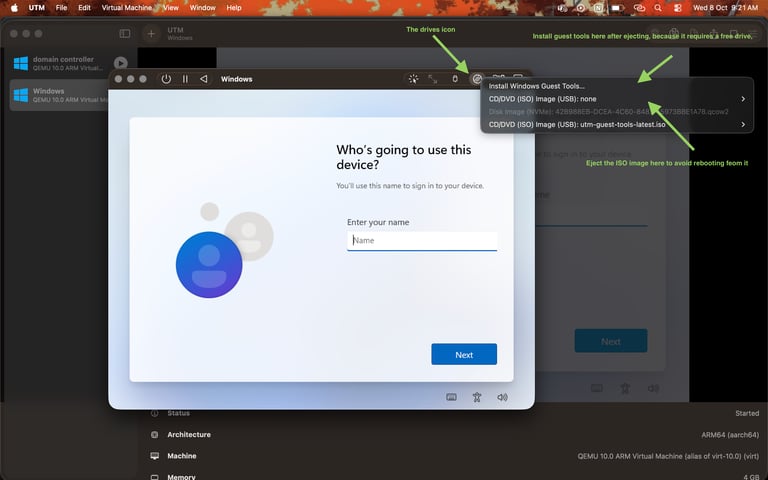Click the Who's going to use this device heading
Image resolution: width=768 pixels, height=480 pixels.
click(x=404, y=157)
